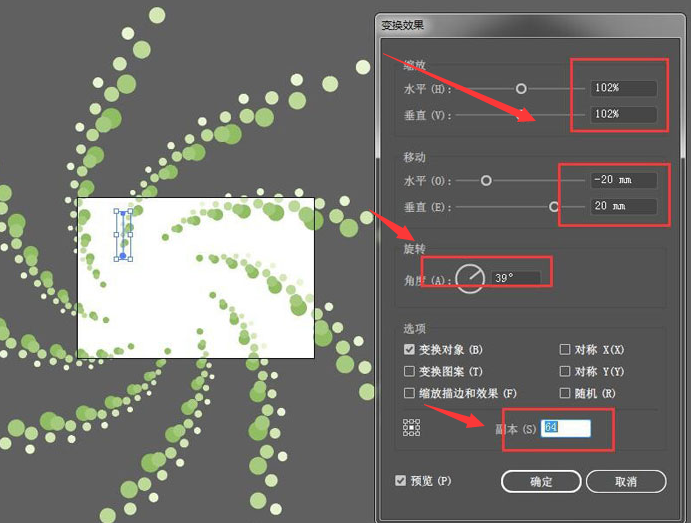Toggle the 预览 (P) checkbox
The height and width of the screenshot is (523, 691).
point(400,480)
